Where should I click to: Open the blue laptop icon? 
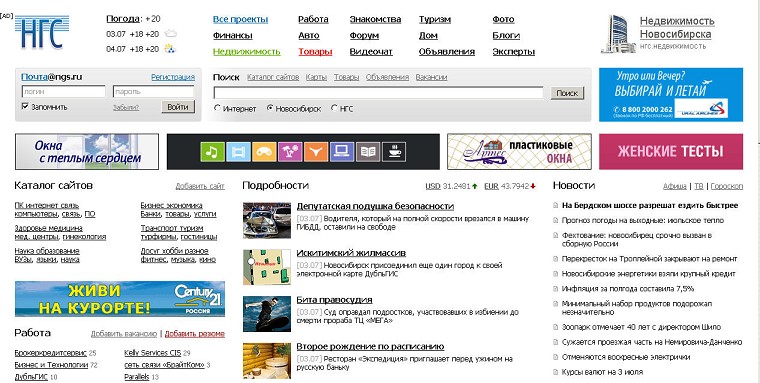point(342,152)
